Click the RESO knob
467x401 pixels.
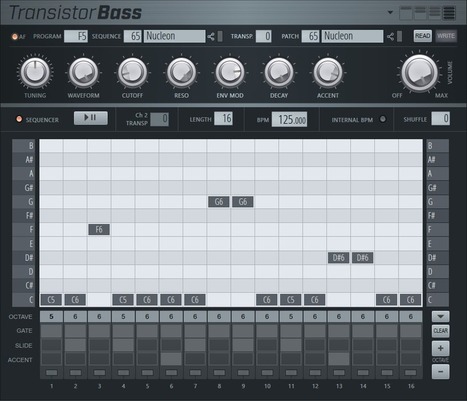point(181,72)
